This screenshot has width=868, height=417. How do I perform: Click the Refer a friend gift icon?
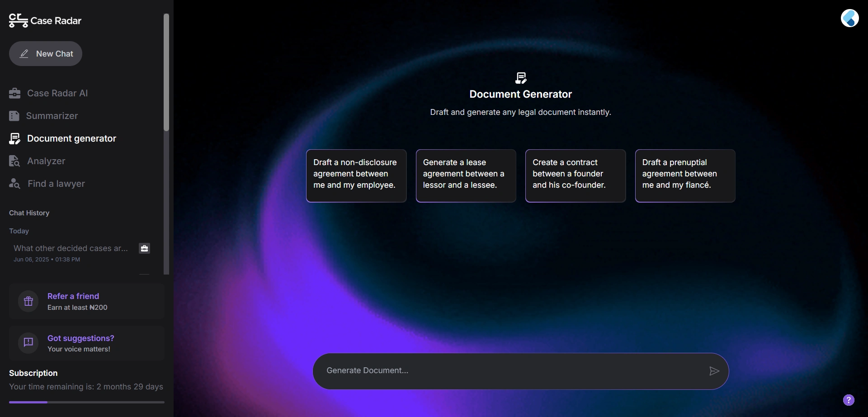coord(28,301)
